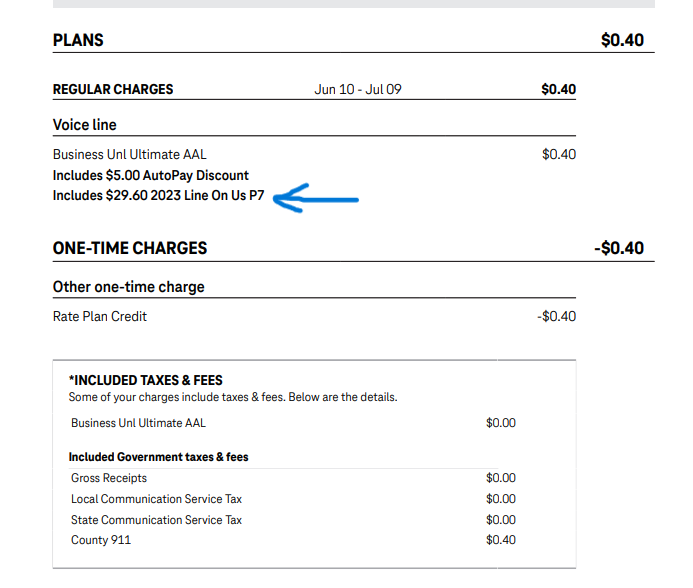Select State Communication Service Tax row

coord(293,520)
